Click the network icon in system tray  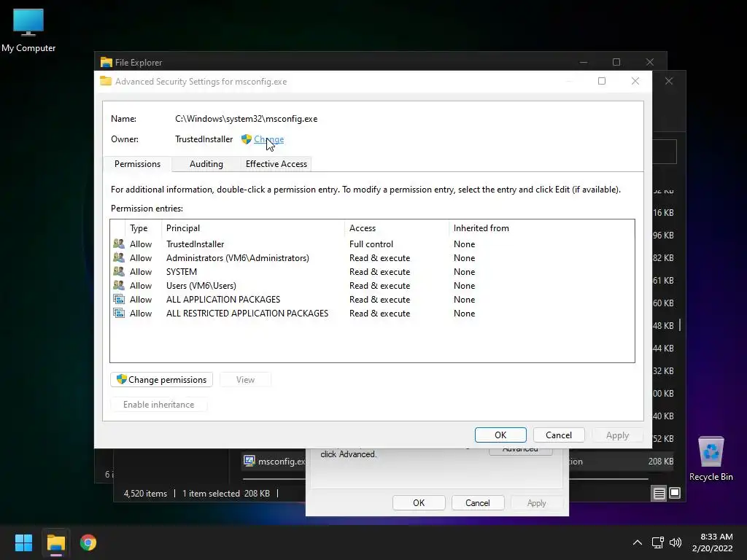[x=658, y=542]
